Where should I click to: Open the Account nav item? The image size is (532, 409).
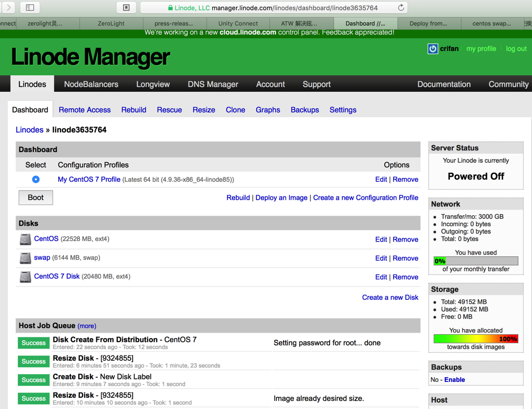[x=270, y=84]
